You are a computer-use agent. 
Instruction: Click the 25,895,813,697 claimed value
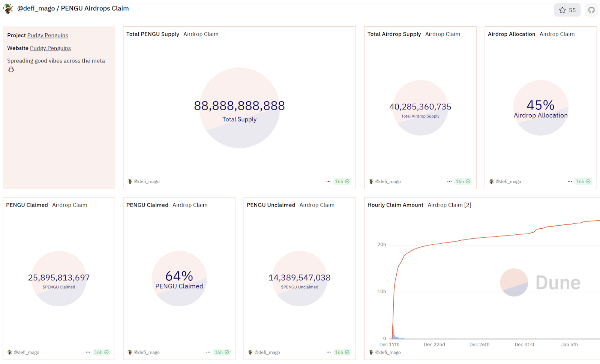[x=59, y=278]
